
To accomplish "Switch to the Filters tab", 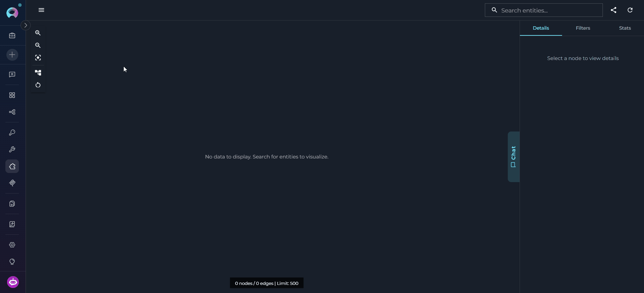I will pyautogui.click(x=583, y=28).
